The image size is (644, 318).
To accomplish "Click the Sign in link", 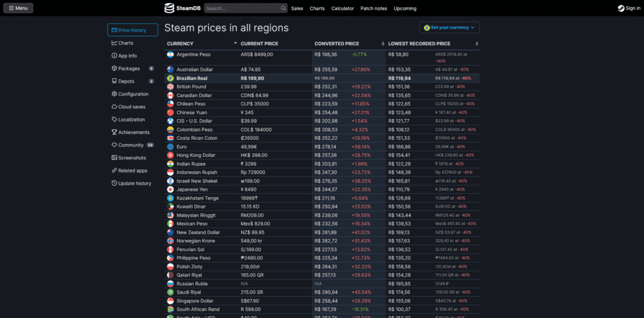I will [x=633, y=8].
